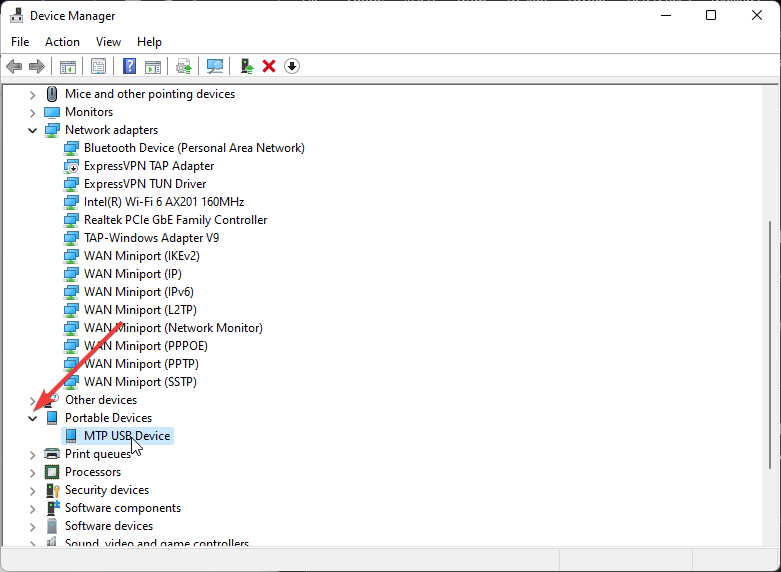This screenshot has height=572, width=781.
Task: Click the Monitors category icon
Action: 52,112
